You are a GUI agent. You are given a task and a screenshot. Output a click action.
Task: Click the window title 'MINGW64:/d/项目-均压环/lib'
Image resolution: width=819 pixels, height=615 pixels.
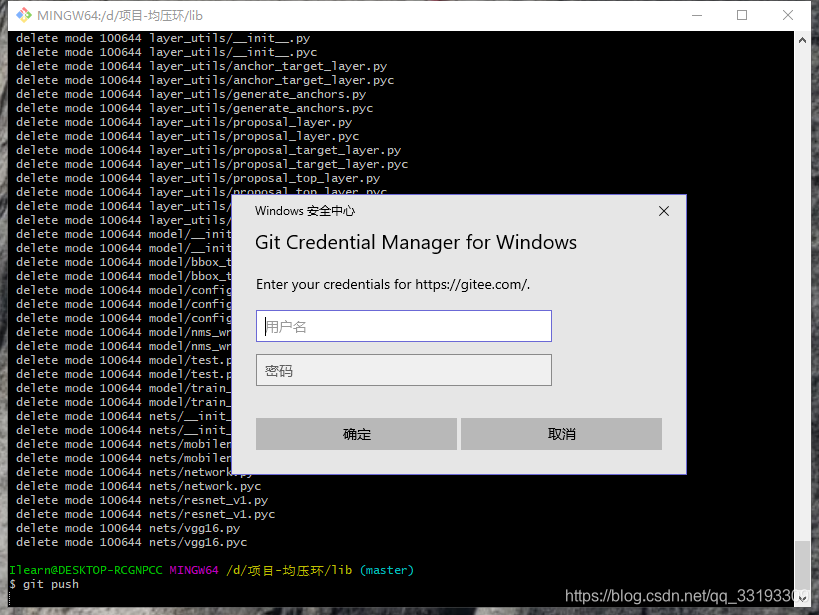[x=120, y=16]
